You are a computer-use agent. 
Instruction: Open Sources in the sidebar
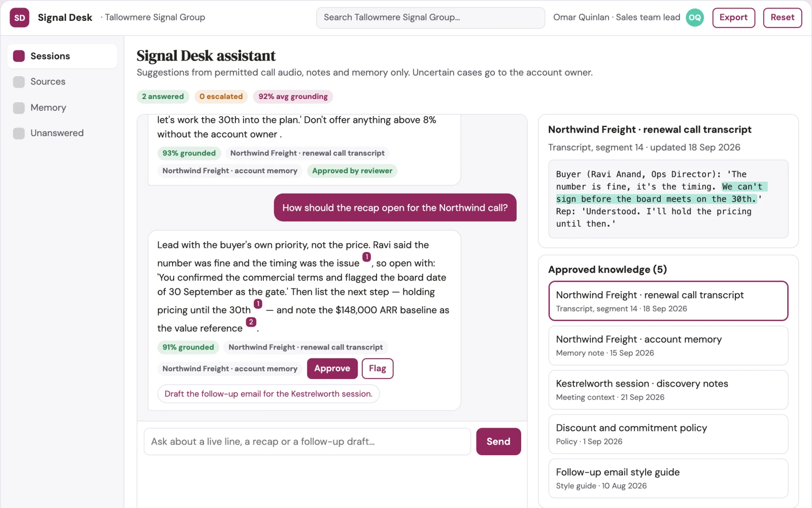click(x=62, y=82)
